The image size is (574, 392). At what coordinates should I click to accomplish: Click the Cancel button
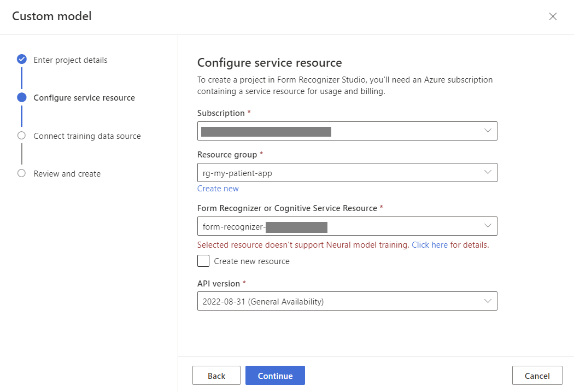tap(537, 375)
